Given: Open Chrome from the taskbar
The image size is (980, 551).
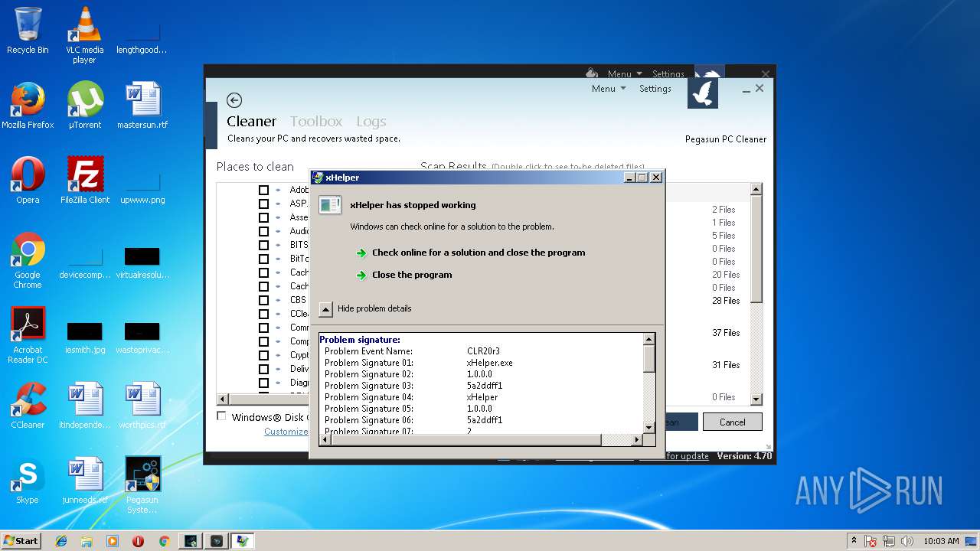Looking at the screenshot, I should coord(164,541).
